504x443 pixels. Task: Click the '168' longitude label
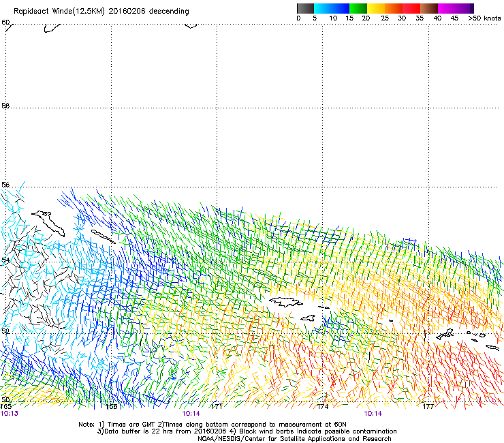112,407
